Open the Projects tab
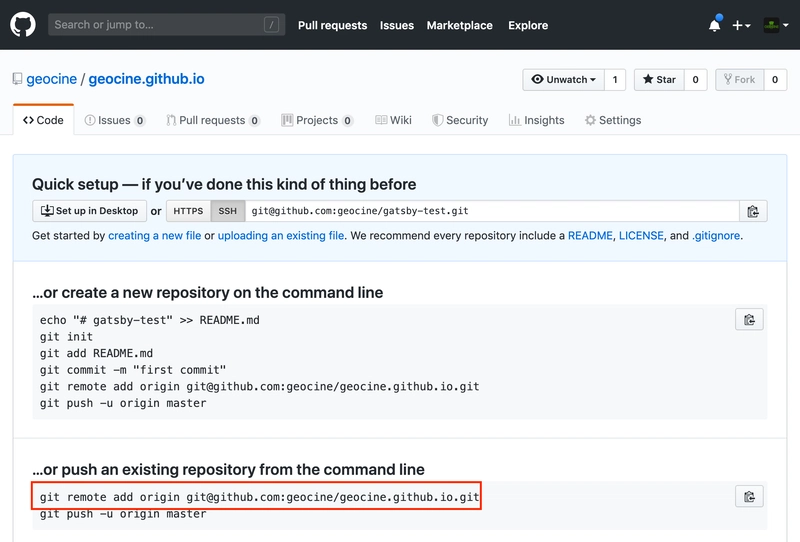The width and height of the screenshot is (800, 542). click(317, 120)
